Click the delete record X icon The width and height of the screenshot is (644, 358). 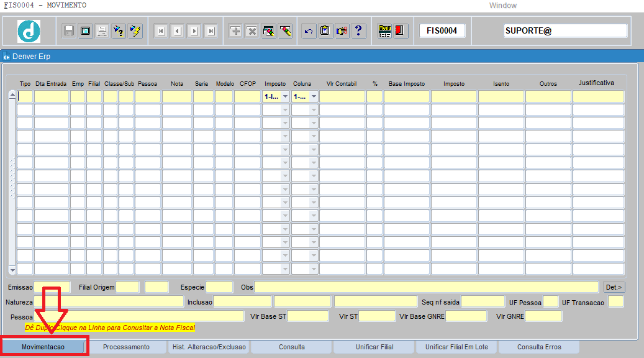pos(252,31)
